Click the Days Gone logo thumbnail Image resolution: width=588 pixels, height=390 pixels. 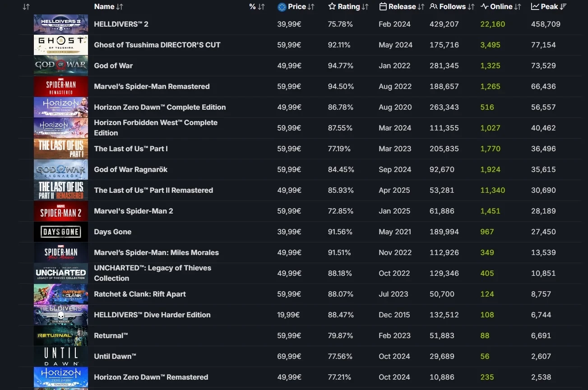[60, 232]
